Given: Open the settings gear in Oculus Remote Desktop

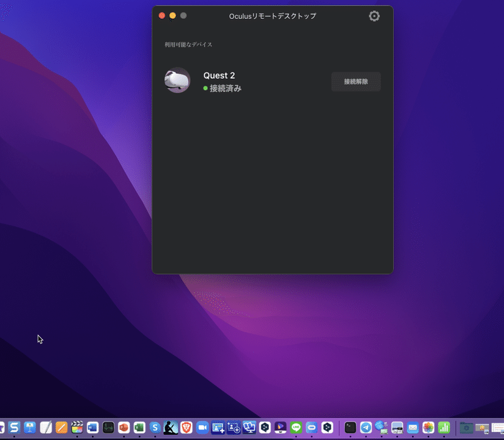Looking at the screenshot, I should tap(374, 16).
